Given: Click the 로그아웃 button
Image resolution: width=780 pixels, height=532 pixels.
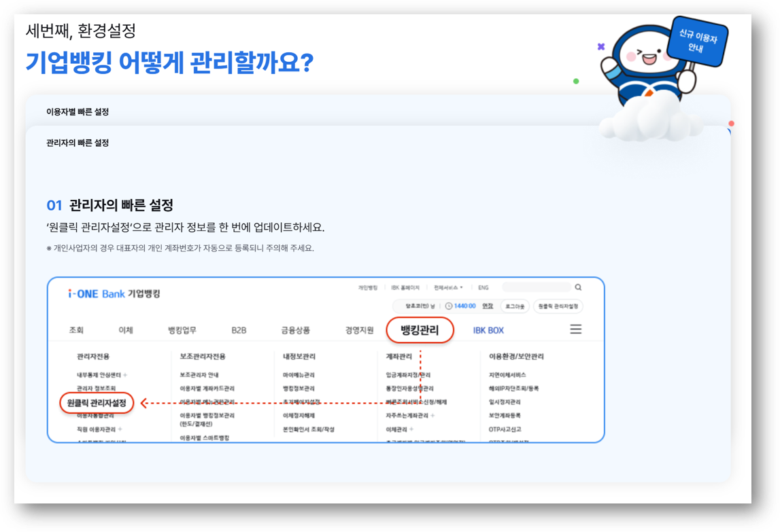Looking at the screenshot, I should pos(515,306).
